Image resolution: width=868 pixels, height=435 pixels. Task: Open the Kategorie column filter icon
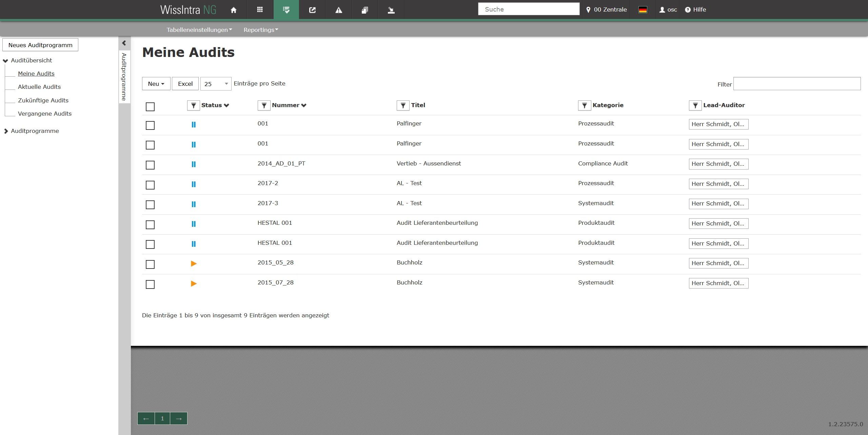coord(584,105)
